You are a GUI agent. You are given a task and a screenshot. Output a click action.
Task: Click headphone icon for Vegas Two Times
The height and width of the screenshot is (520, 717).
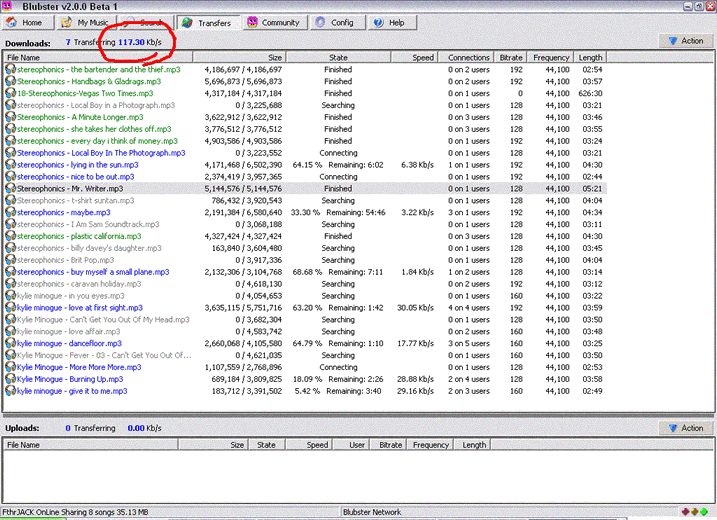point(10,93)
